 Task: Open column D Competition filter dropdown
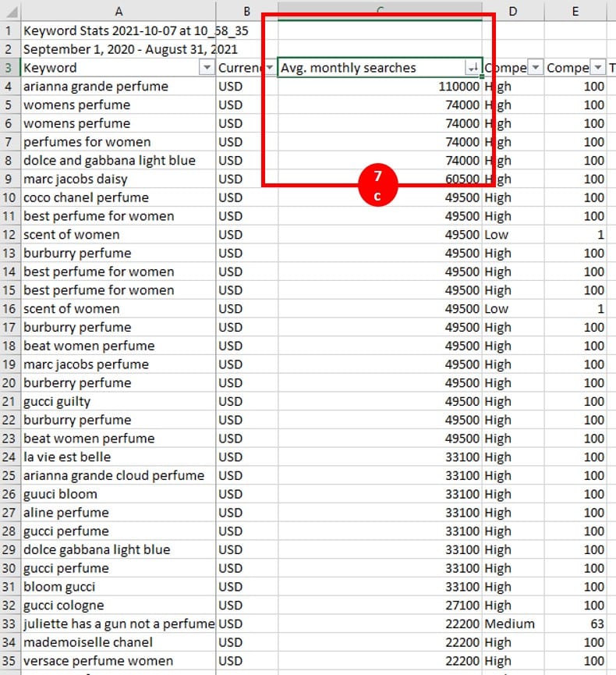pyautogui.click(x=536, y=68)
